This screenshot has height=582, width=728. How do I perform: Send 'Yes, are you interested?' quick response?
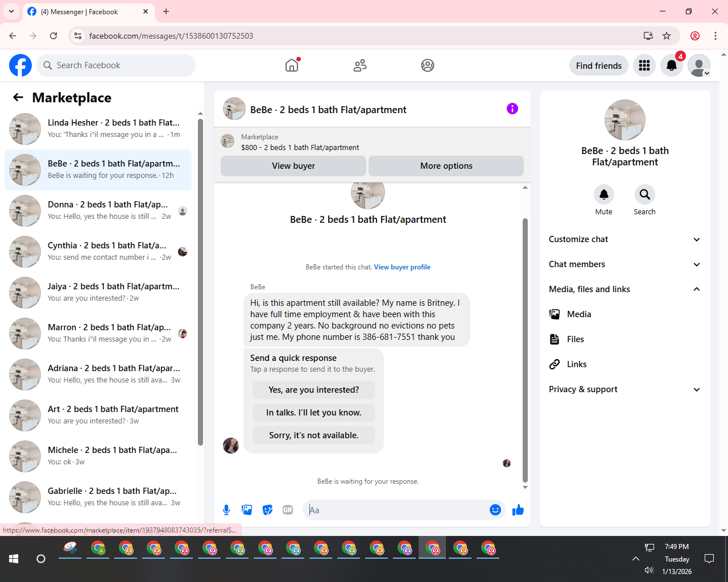coord(314,390)
